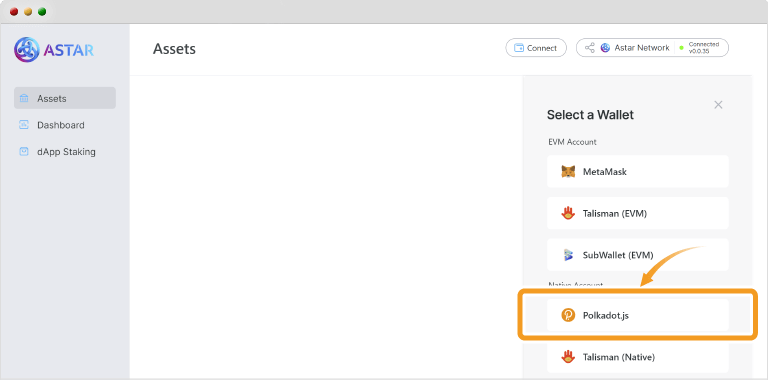
Task: Click the Talisman (Native) hand icon
Action: 568,357
